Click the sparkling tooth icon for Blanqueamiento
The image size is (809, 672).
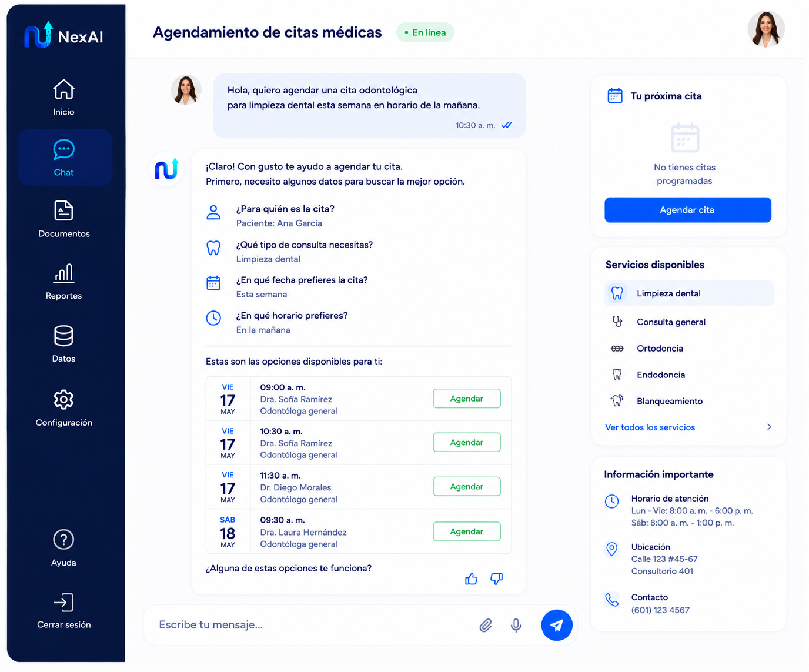tap(617, 401)
